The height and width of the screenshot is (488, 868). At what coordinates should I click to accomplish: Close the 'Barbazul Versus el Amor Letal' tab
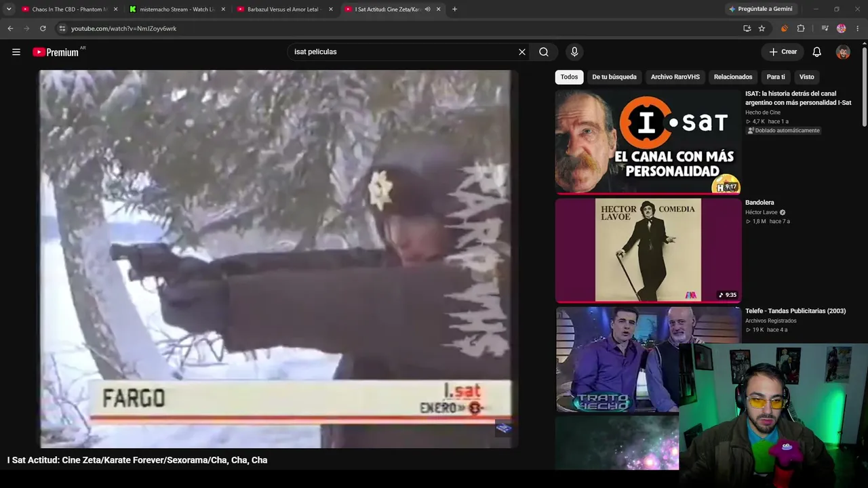(331, 9)
